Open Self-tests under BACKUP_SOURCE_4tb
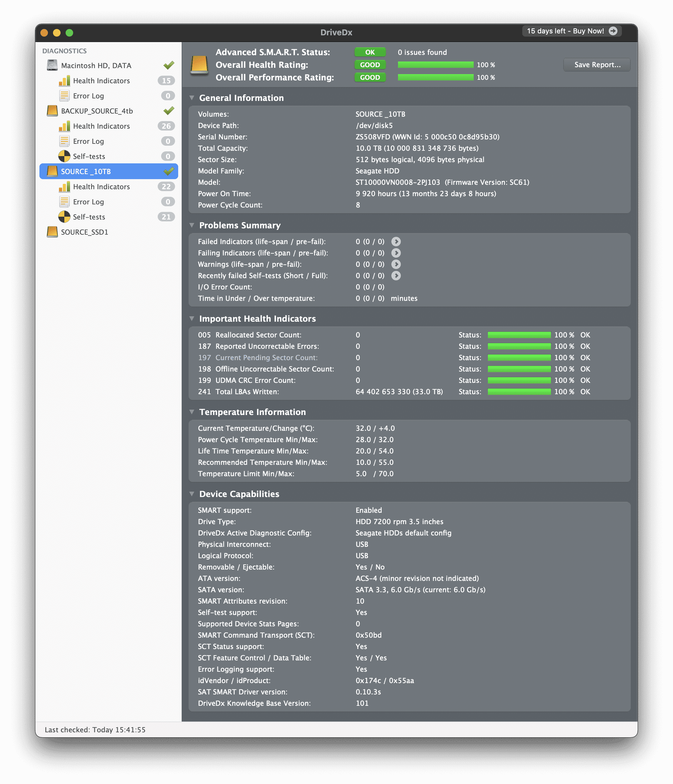This screenshot has height=784, width=673. pyautogui.click(x=89, y=156)
